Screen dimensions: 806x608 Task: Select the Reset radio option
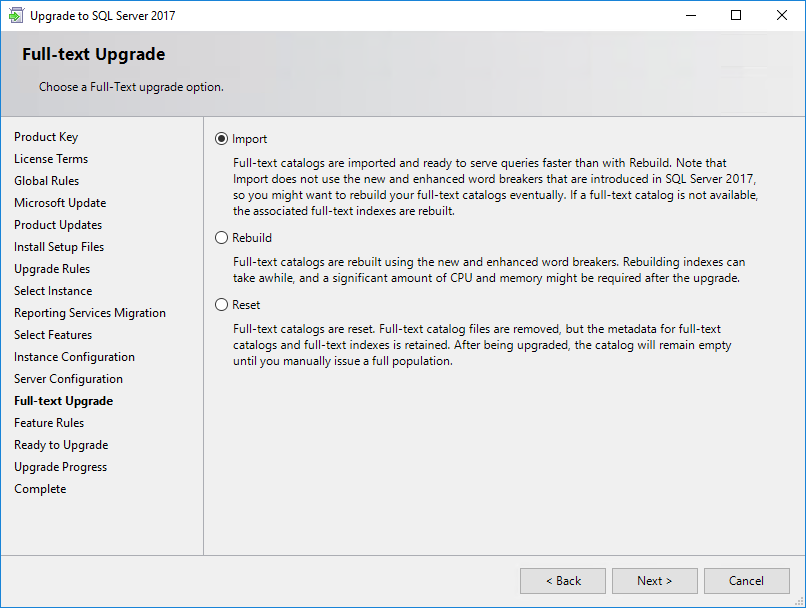point(221,305)
